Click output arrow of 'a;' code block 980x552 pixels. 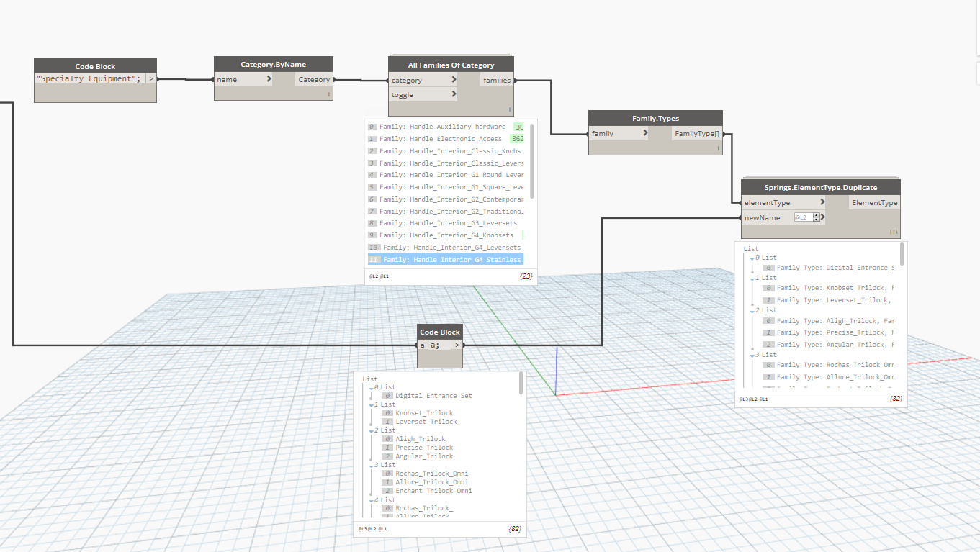click(x=457, y=345)
